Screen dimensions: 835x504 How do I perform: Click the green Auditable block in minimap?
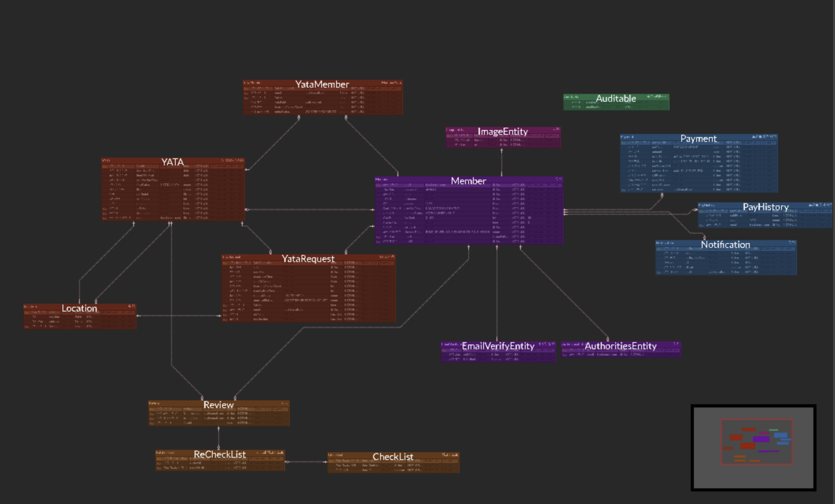click(773, 430)
